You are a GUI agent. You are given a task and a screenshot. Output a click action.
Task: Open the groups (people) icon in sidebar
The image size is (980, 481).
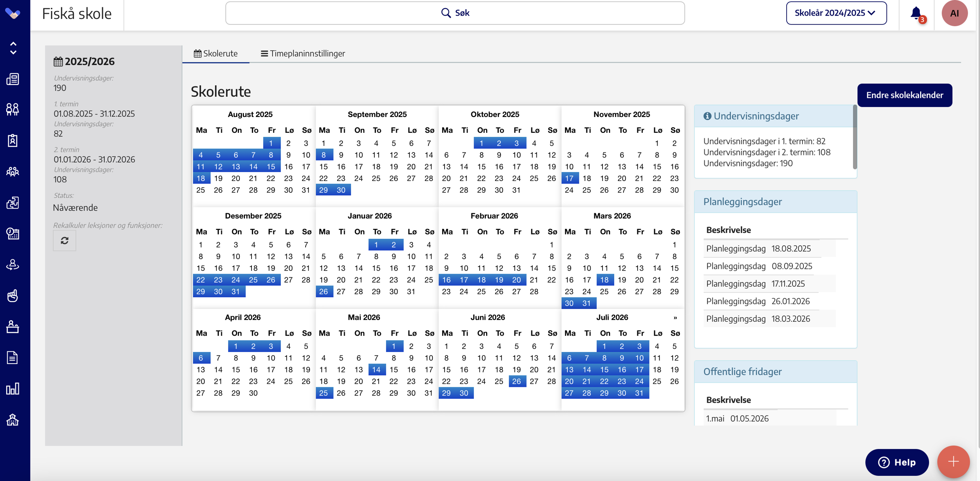(x=13, y=171)
